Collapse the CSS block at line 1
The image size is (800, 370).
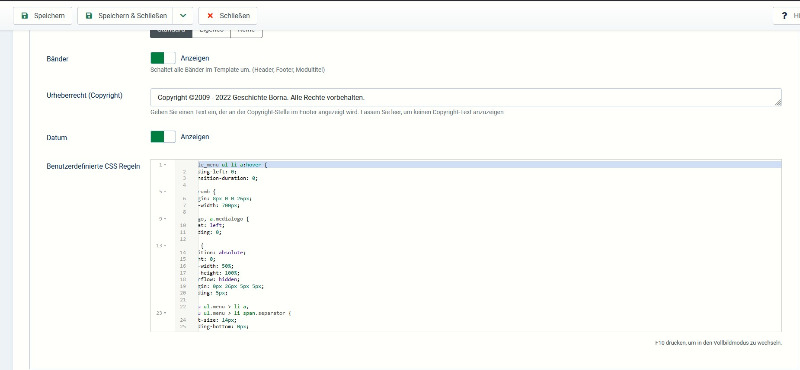pyautogui.click(x=164, y=165)
